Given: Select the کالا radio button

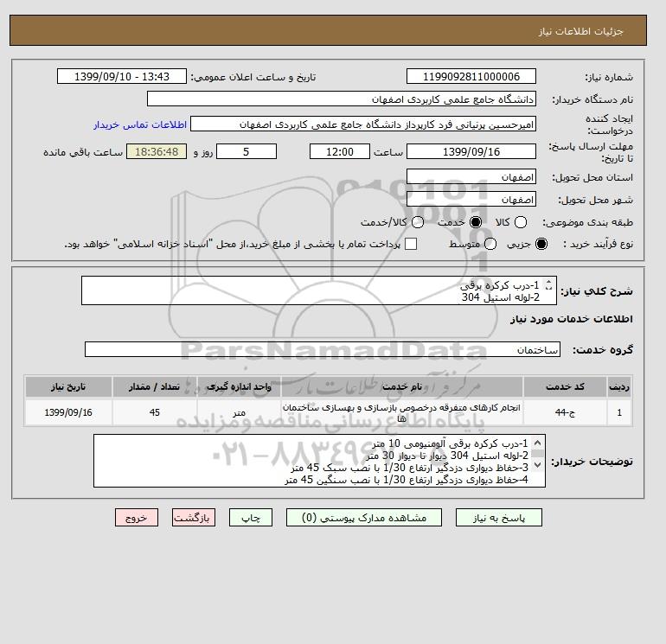Looking at the screenshot, I should [521, 222].
